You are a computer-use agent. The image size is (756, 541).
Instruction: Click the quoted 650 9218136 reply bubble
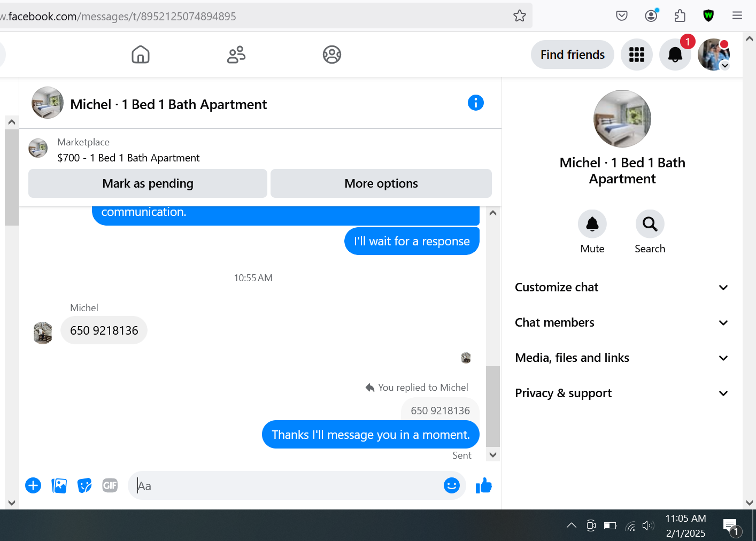click(x=440, y=411)
